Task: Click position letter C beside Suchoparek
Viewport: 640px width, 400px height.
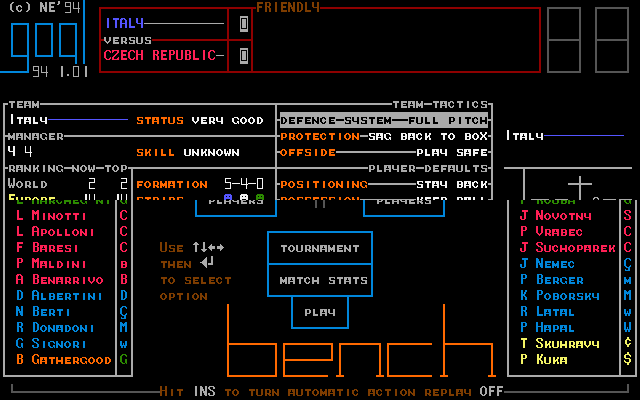Action: pos(628,247)
